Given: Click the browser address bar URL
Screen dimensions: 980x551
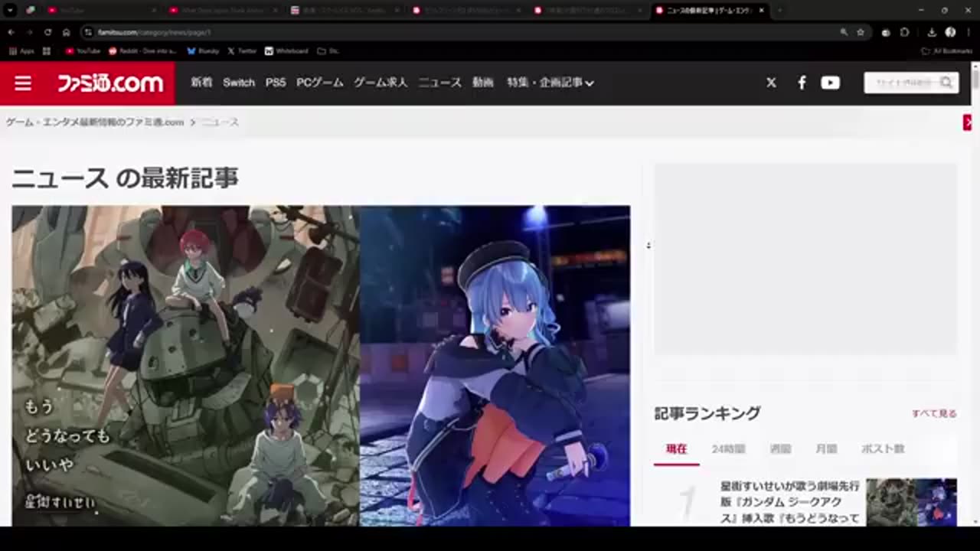Looking at the screenshot, I should [x=155, y=32].
